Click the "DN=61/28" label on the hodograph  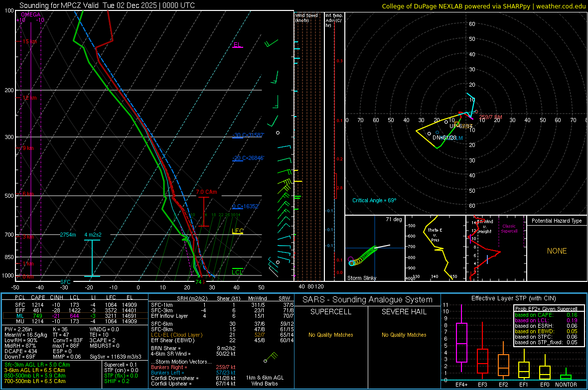tap(444, 137)
